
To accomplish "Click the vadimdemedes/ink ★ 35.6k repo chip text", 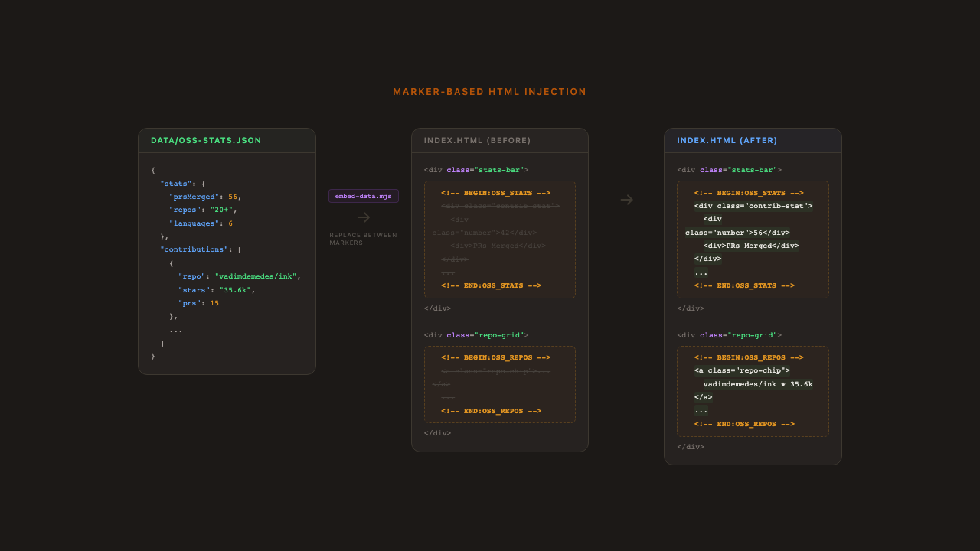I will (x=757, y=384).
